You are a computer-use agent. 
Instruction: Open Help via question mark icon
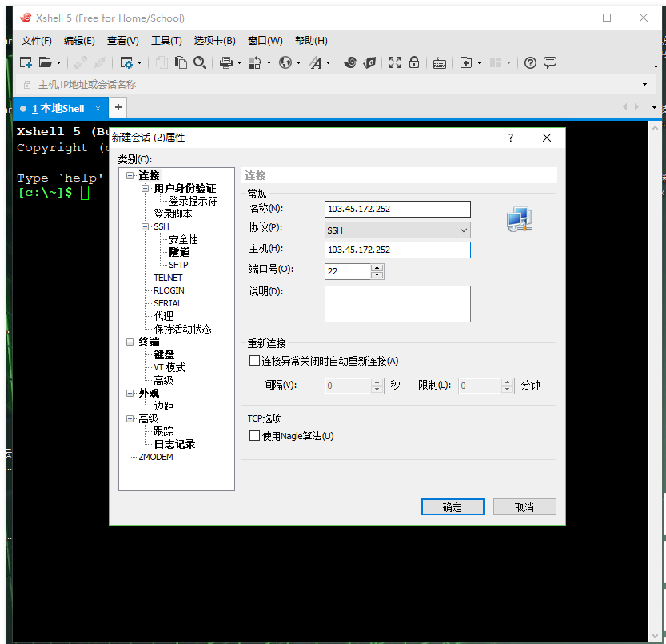[530, 62]
